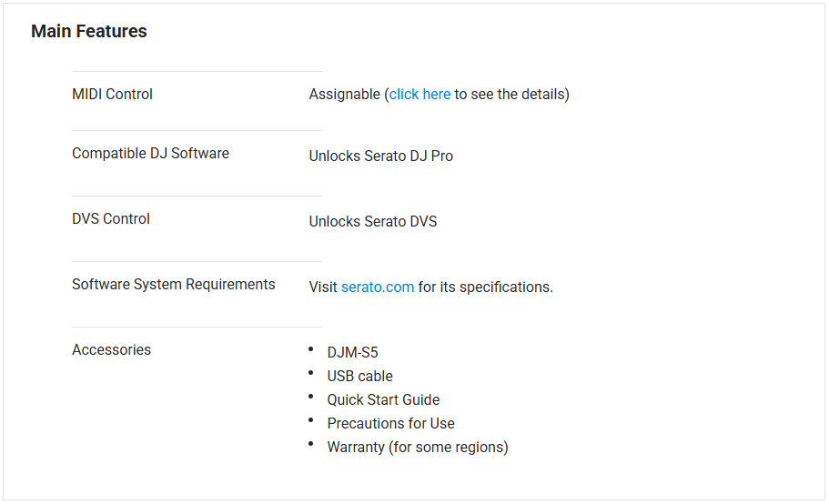Image resolution: width=829 pixels, height=504 pixels.
Task: Select the Quick Start Guide item
Action: point(383,400)
